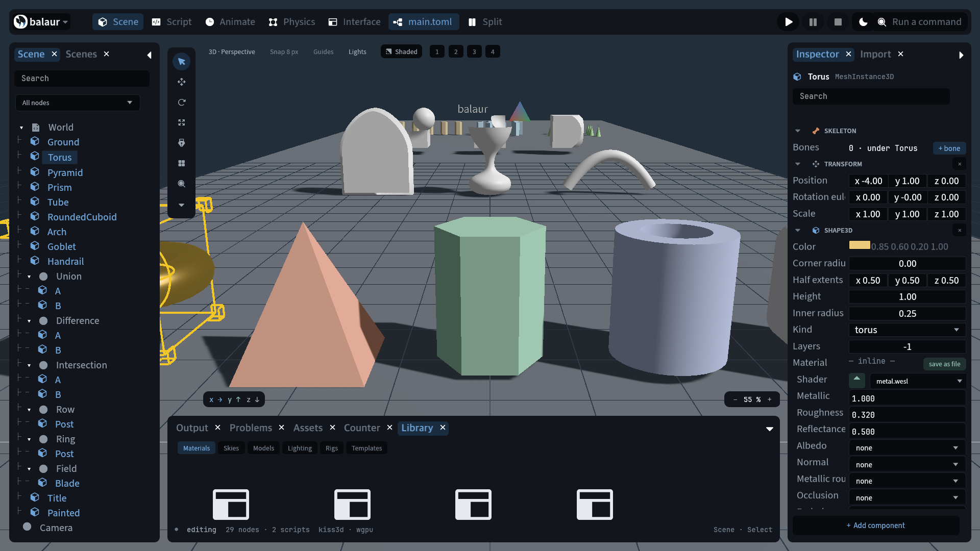Toggle Shaded view mode

coord(401,52)
